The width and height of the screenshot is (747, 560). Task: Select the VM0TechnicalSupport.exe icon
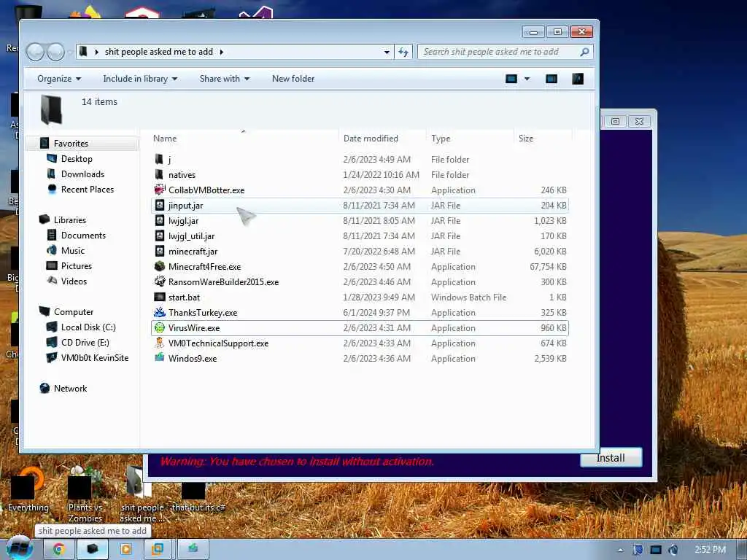click(x=160, y=343)
